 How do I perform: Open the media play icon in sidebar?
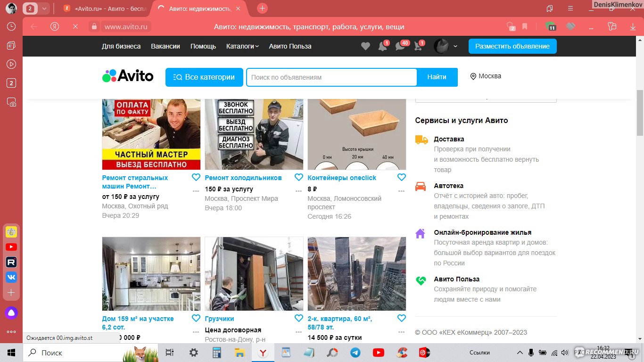pyautogui.click(x=11, y=64)
